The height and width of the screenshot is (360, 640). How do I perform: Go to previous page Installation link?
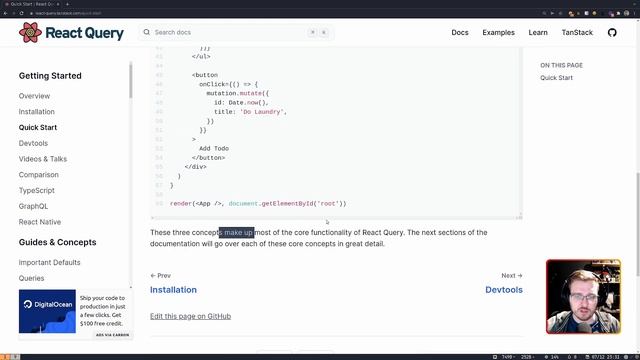173,290
